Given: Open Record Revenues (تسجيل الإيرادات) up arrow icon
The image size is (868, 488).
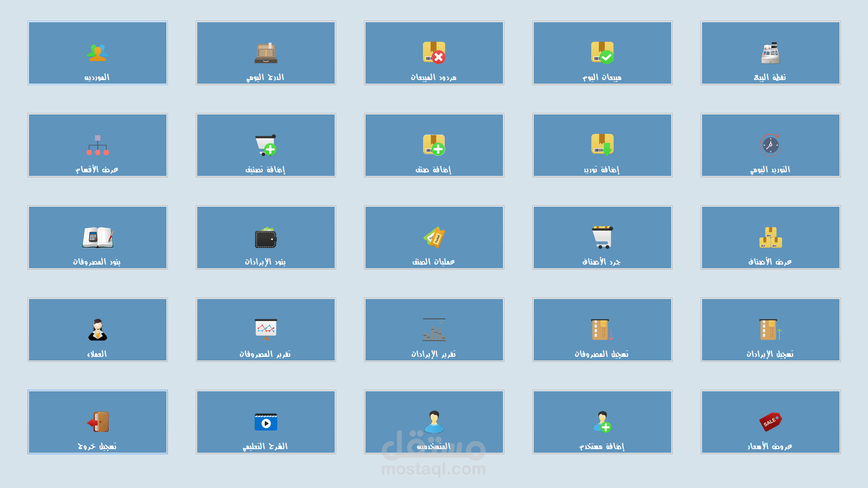Looking at the screenshot, I should click(x=771, y=330).
